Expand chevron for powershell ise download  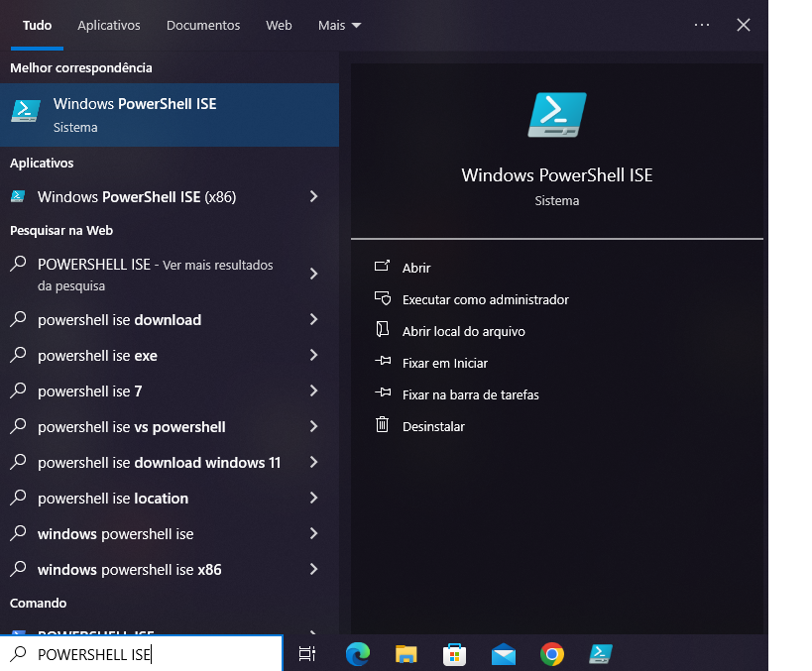[313, 319]
